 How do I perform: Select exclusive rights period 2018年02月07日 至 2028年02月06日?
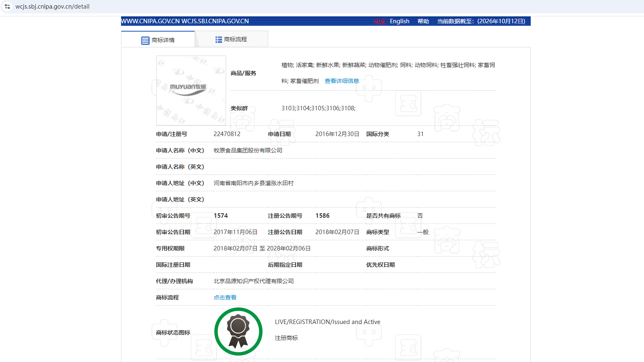click(x=262, y=248)
